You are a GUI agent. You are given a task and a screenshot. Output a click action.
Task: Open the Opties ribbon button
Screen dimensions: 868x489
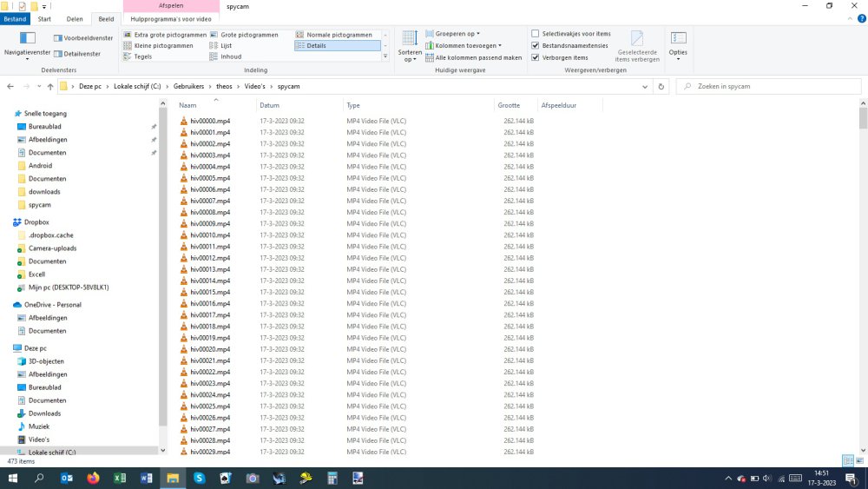click(678, 43)
